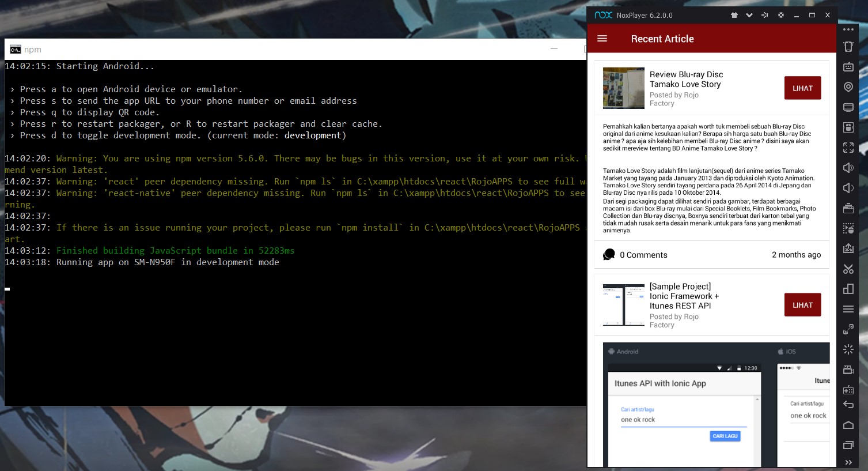The height and width of the screenshot is (471, 868).
Task: Open the video recorder camera icon
Action: [x=848, y=370]
